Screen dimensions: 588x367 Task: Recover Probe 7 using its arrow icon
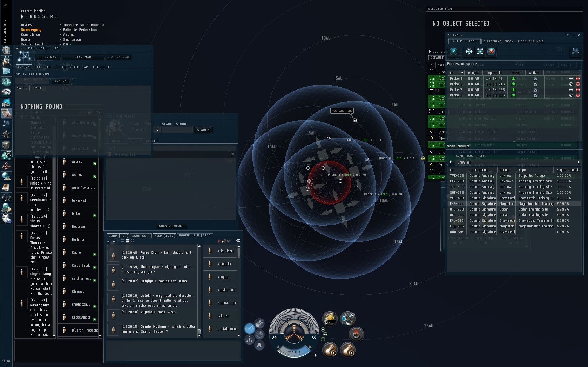[x=571, y=90]
